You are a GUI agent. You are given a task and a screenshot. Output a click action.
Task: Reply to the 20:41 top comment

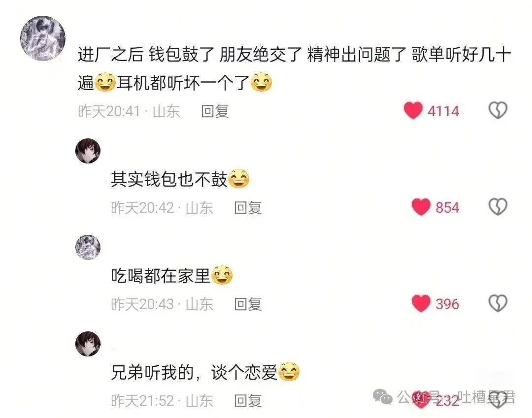215,111
